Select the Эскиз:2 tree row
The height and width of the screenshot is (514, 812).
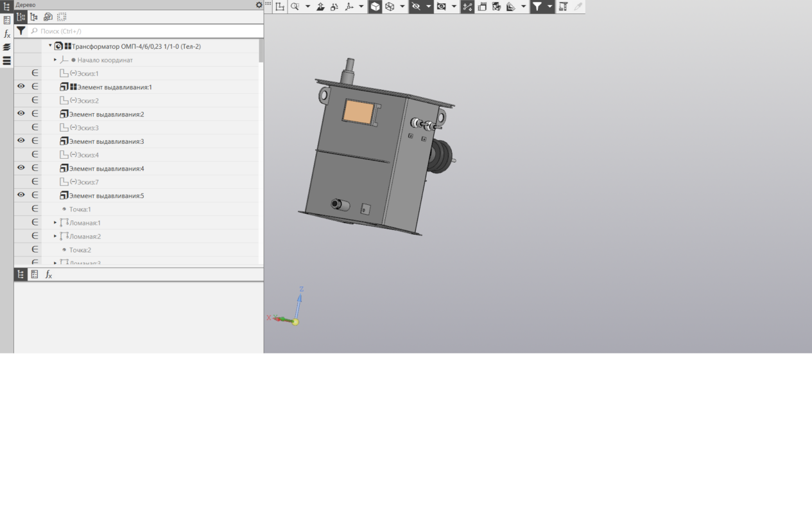137,100
